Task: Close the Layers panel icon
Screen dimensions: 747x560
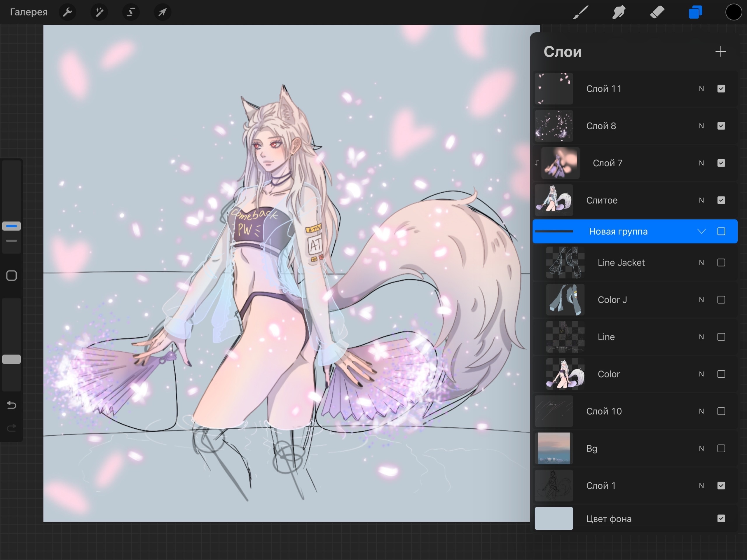Action: tap(695, 13)
